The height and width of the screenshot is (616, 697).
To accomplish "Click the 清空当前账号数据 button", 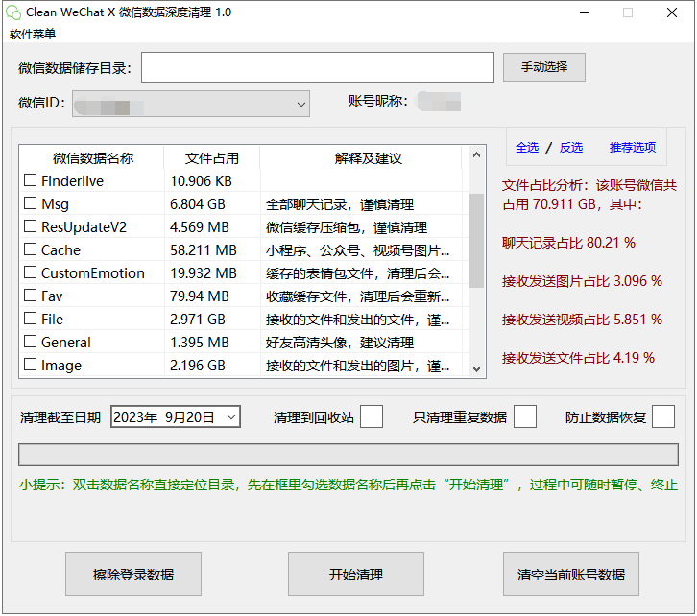I will [x=571, y=575].
